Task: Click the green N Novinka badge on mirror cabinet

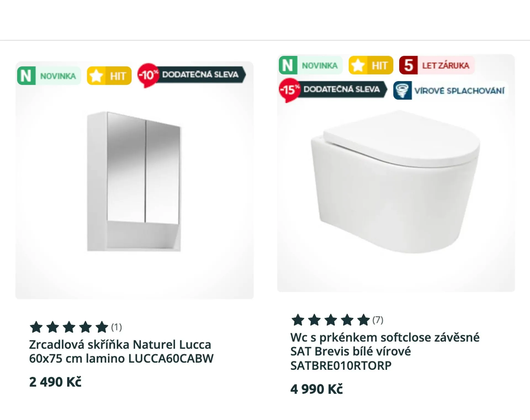Action: coord(49,76)
